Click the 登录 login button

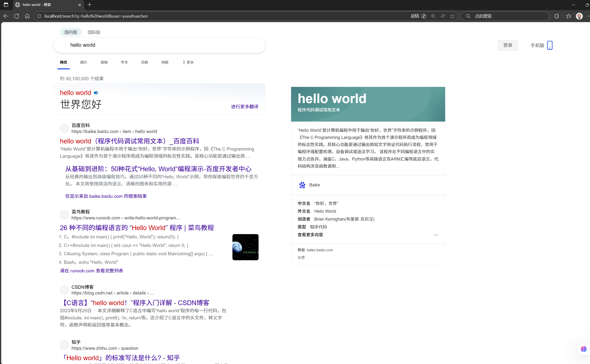507,45
